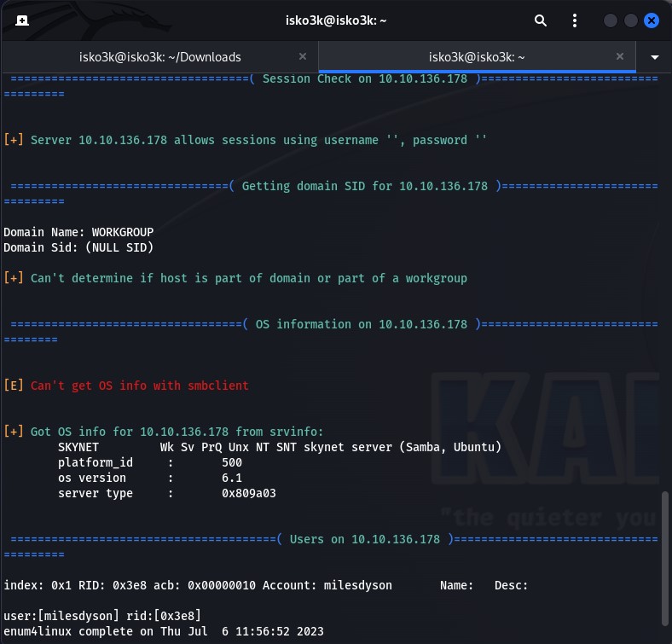Image resolution: width=672 pixels, height=644 pixels.
Task: Expand the tab list dropdown arrow
Action: coord(654,57)
